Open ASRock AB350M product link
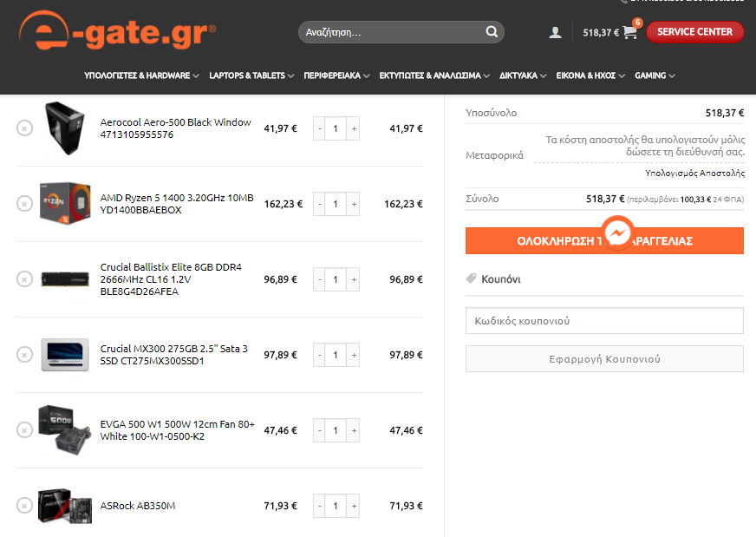 [x=138, y=506]
